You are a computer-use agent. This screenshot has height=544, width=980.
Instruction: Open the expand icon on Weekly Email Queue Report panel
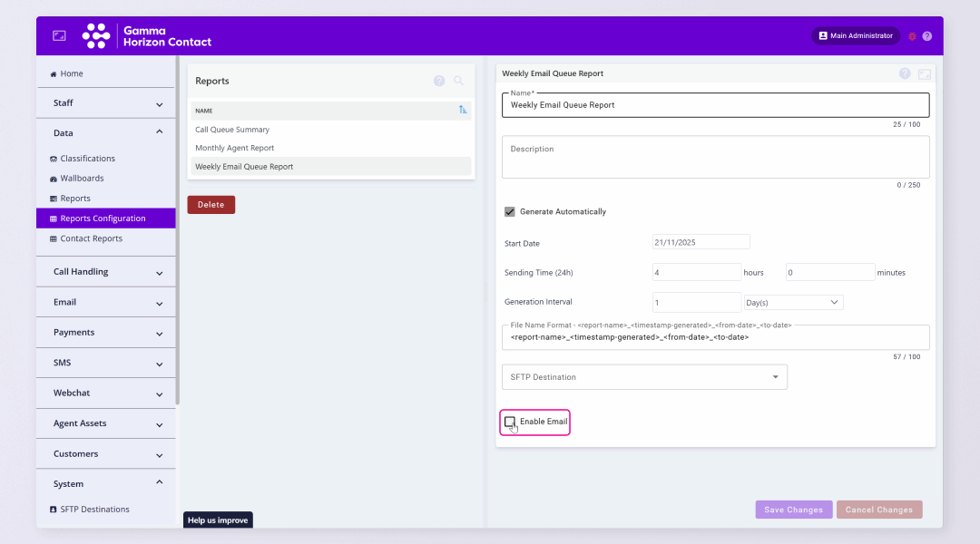[924, 73]
